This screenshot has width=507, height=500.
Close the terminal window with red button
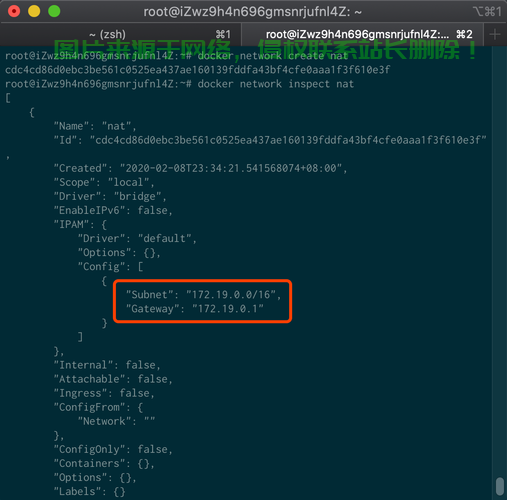coord(14,11)
